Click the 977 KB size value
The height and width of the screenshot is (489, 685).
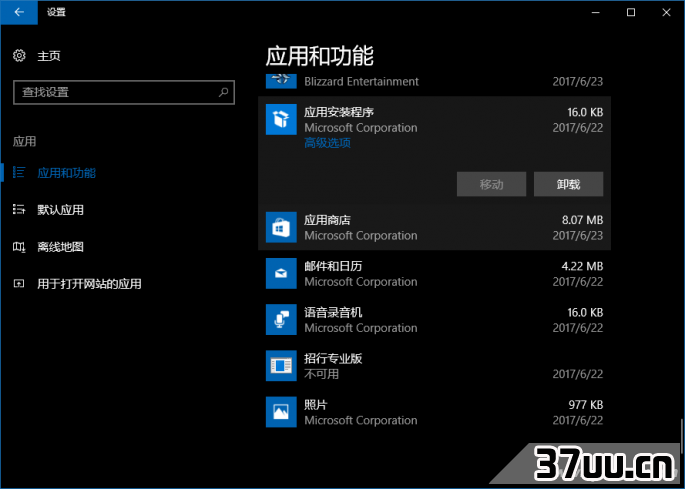coord(586,405)
